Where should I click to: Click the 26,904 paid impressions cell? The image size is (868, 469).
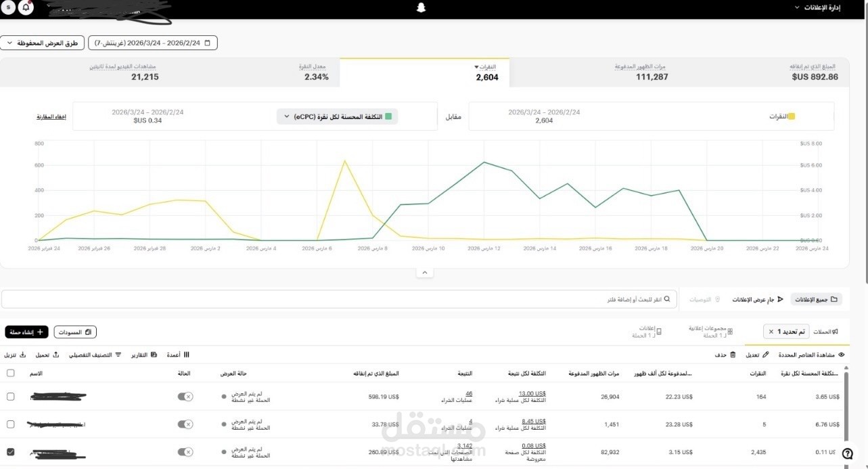610,397
